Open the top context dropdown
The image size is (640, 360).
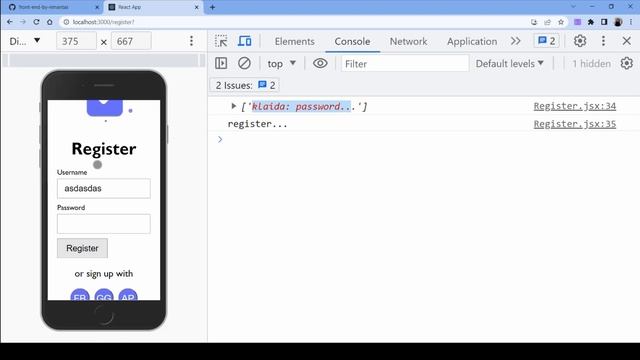click(x=281, y=64)
